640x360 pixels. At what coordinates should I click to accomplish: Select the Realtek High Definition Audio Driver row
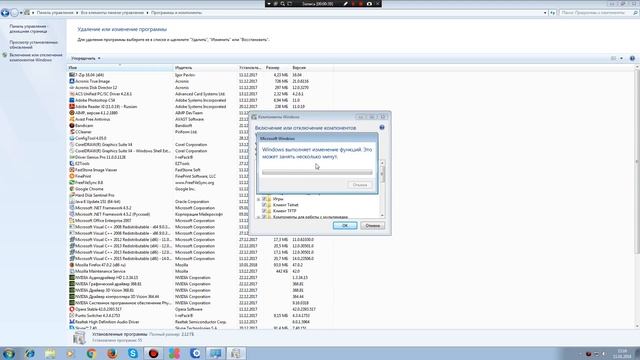click(x=200, y=322)
